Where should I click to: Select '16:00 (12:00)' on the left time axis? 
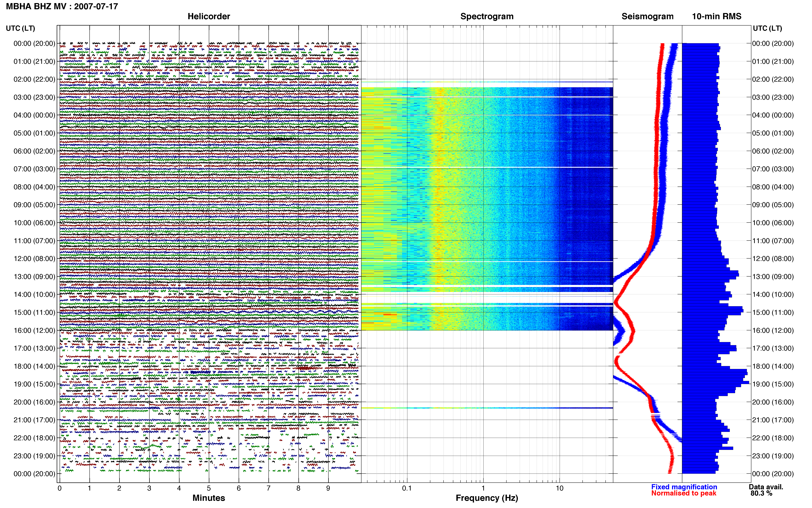point(34,330)
